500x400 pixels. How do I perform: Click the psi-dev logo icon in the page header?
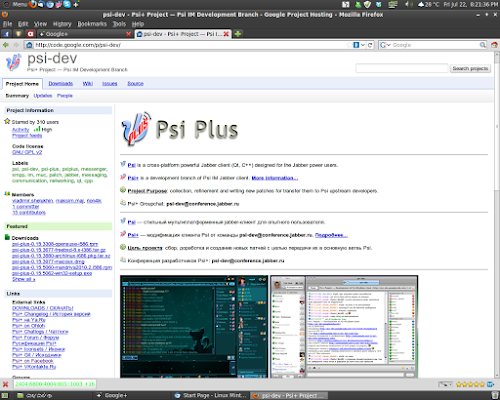point(13,62)
